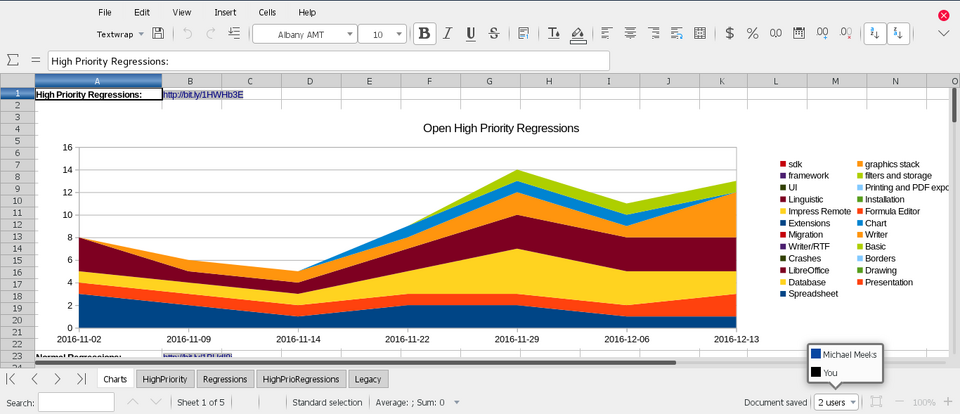
Task: Open the bit.ly link in cell B1
Action: click(203, 95)
